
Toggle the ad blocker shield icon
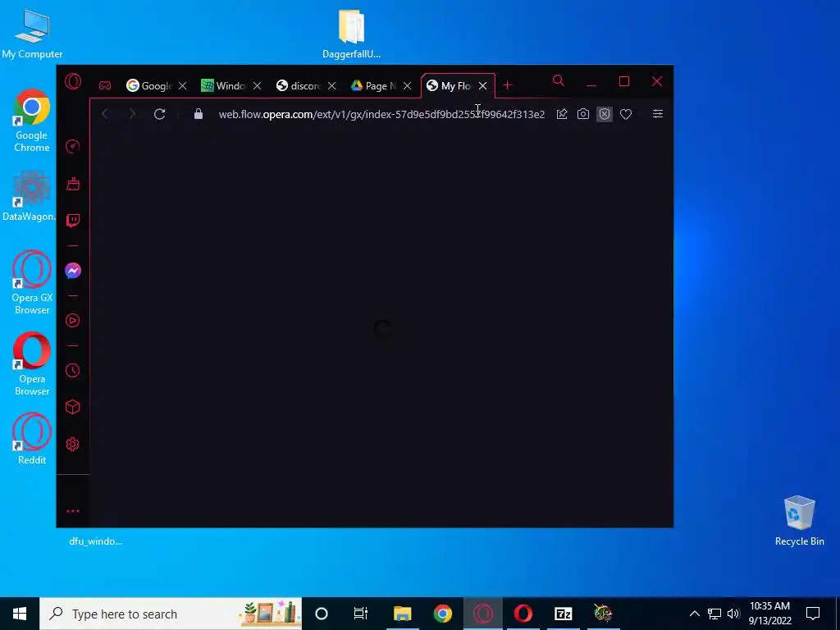click(605, 114)
